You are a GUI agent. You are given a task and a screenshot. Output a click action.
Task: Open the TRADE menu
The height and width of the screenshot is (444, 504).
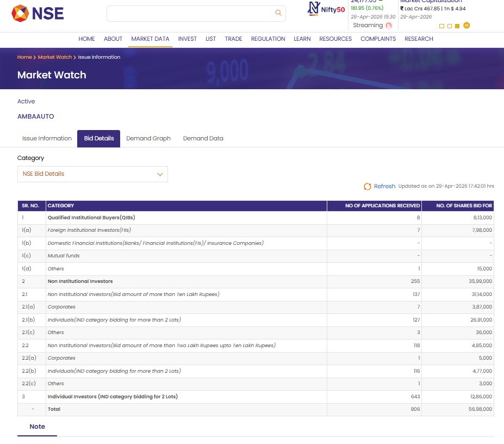[x=233, y=39]
